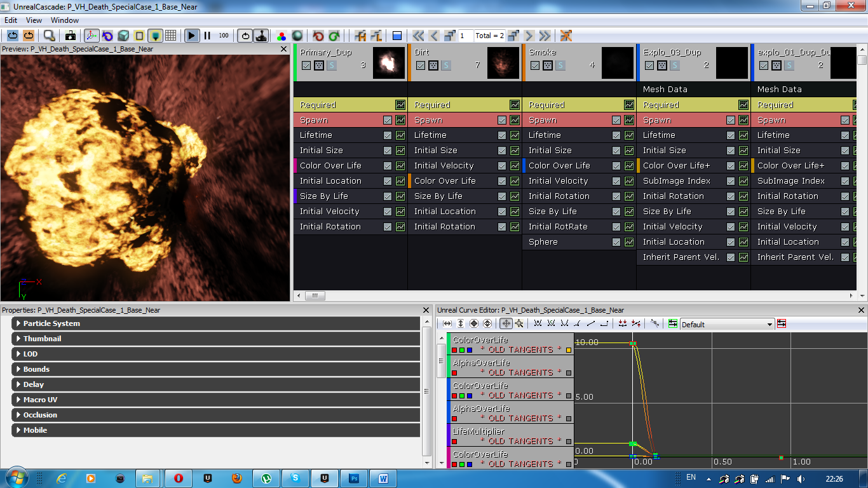
Task: Expand the Macro UV properties category
Action: (216, 400)
